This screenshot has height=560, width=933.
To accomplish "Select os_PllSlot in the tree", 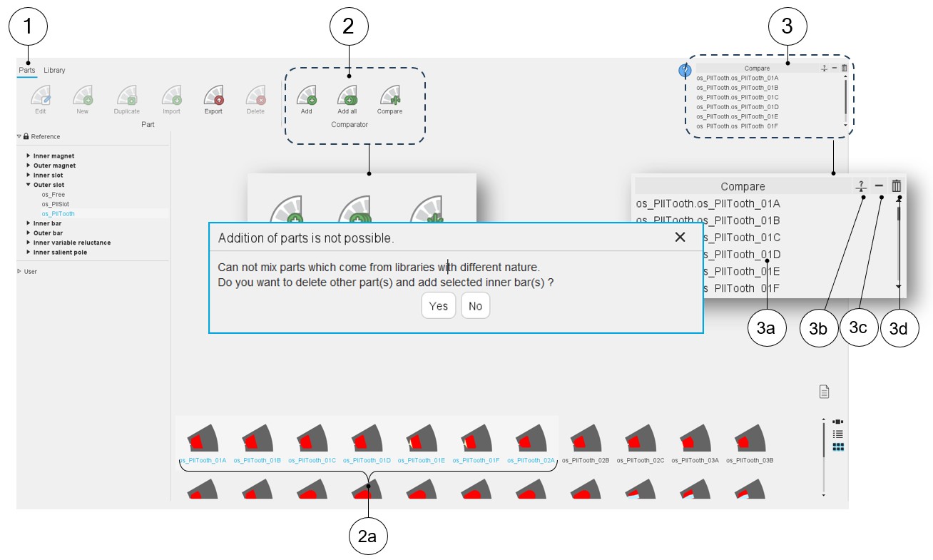I will (55, 204).
